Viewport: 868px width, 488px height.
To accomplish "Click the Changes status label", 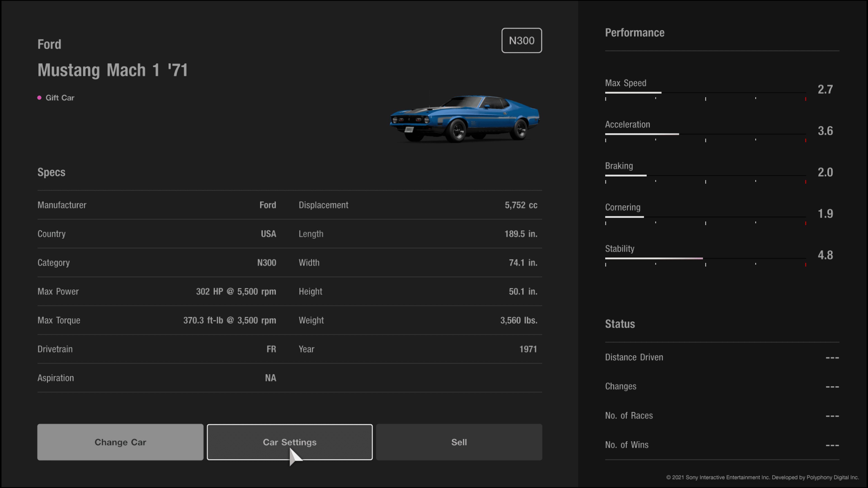I will click(621, 386).
